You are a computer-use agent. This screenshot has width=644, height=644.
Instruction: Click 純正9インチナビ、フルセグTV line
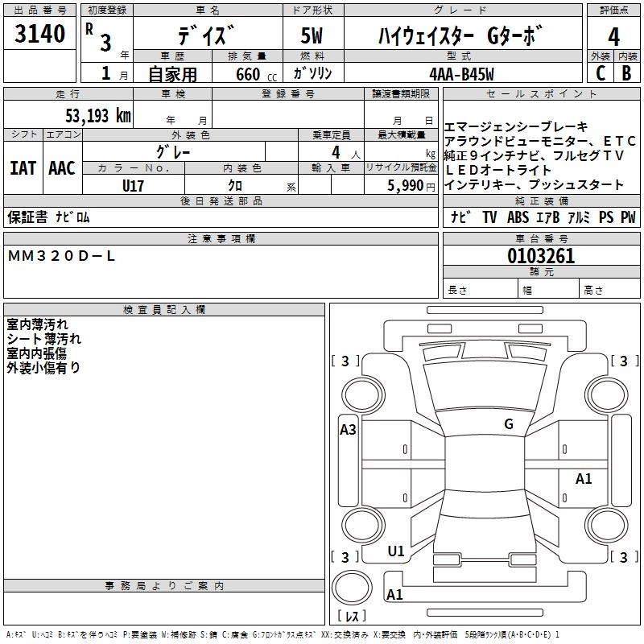[534, 155]
